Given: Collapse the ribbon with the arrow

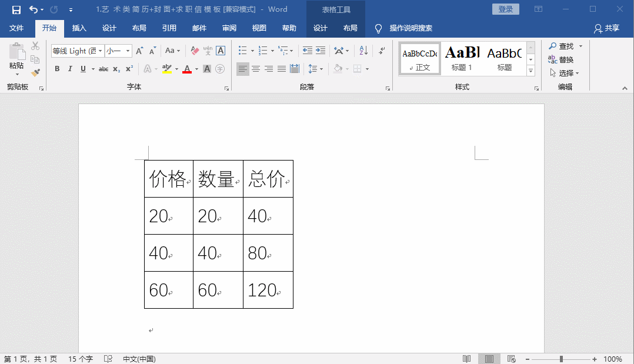Looking at the screenshot, I should coord(625,88).
